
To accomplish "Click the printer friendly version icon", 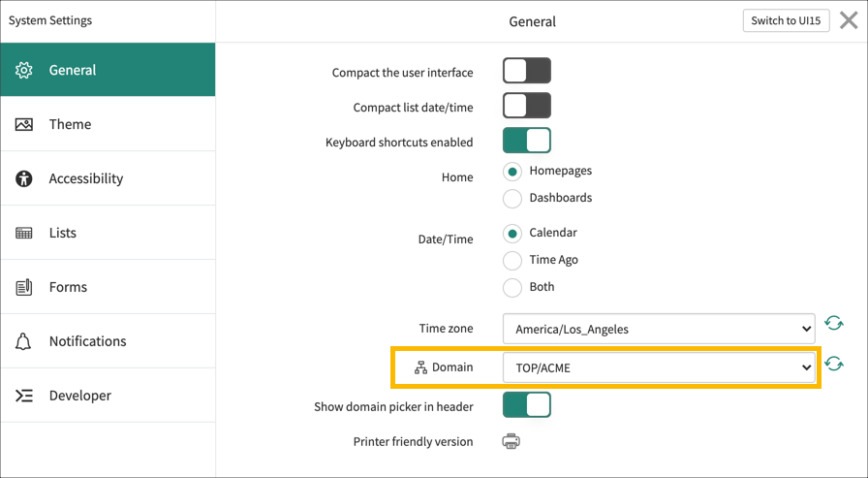I will click(x=511, y=441).
